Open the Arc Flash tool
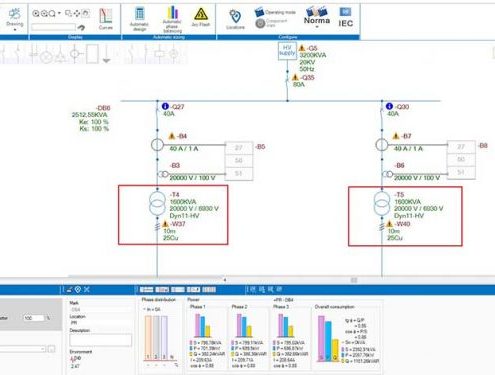The width and height of the screenshot is (495, 375). [x=201, y=17]
